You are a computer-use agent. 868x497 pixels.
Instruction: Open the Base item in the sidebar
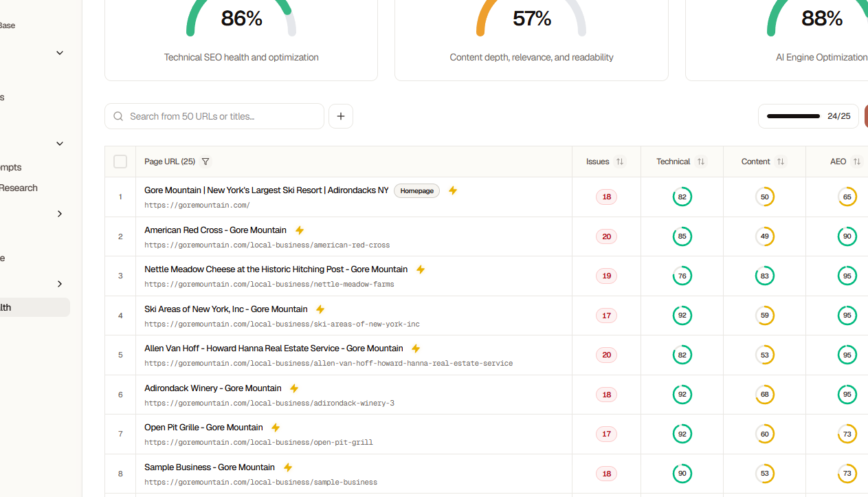click(x=8, y=25)
